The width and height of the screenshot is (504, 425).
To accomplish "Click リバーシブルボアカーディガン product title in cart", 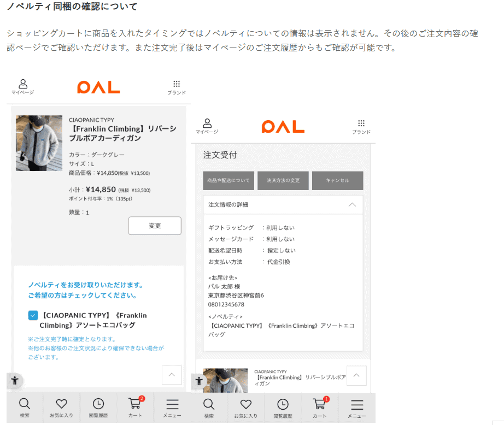I will pos(123,133).
